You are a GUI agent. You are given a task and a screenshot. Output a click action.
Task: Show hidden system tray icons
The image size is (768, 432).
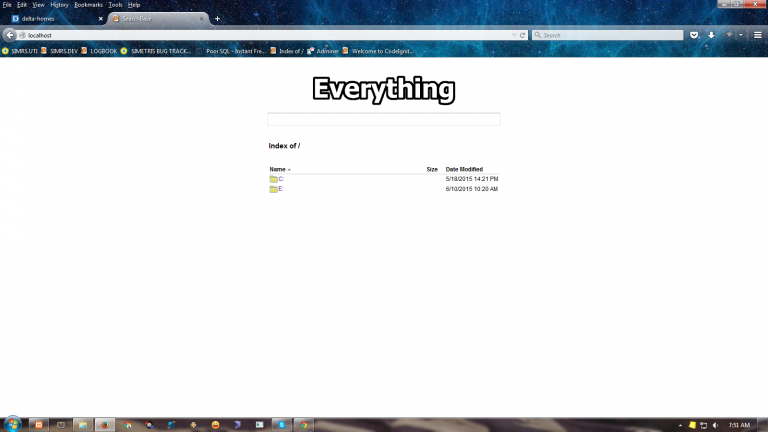[x=679, y=424]
